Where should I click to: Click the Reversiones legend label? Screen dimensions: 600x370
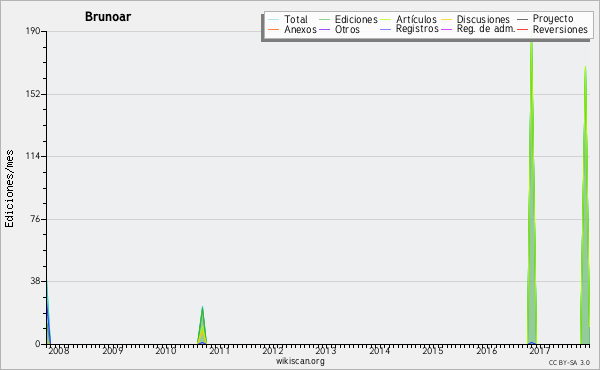[x=560, y=29]
